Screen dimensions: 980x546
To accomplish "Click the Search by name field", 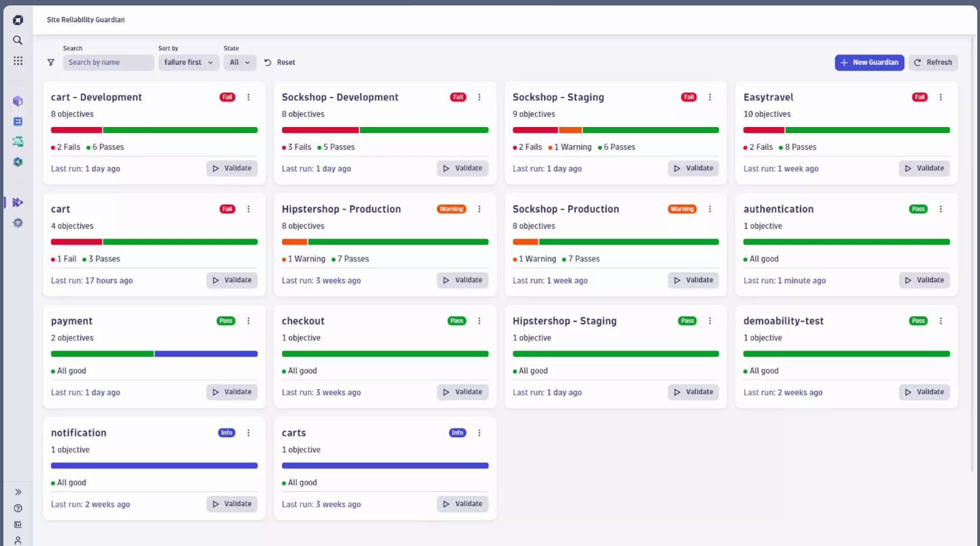I will coord(108,62).
